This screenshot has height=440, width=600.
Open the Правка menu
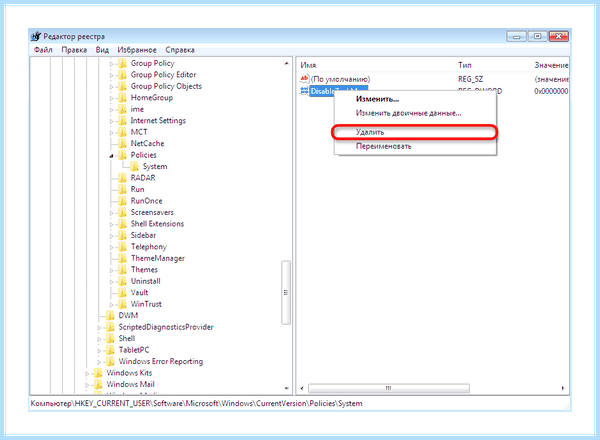coord(74,50)
